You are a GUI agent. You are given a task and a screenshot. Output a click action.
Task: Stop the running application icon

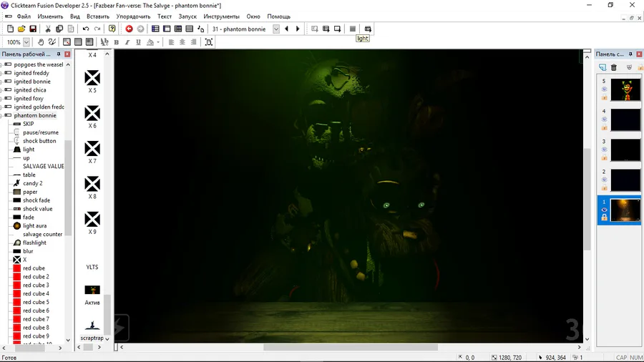click(x=352, y=29)
